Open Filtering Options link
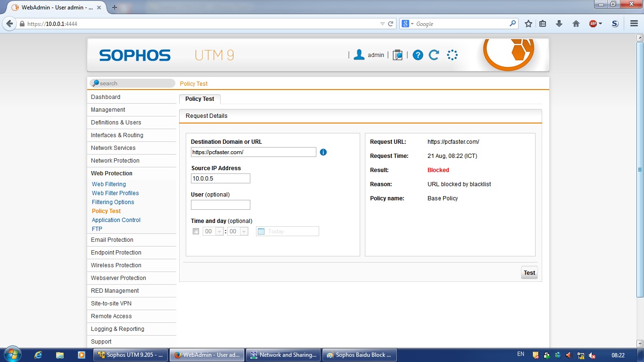 [113, 202]
